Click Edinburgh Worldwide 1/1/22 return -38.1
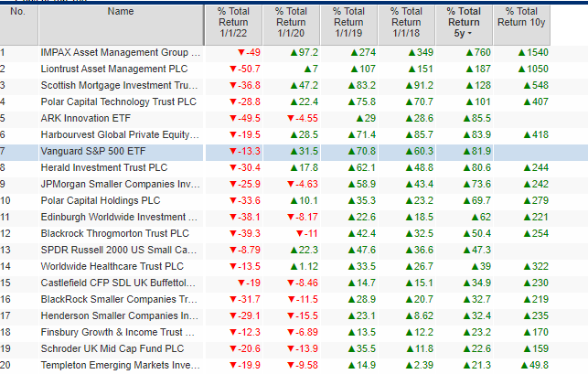 tap(245, 218)
